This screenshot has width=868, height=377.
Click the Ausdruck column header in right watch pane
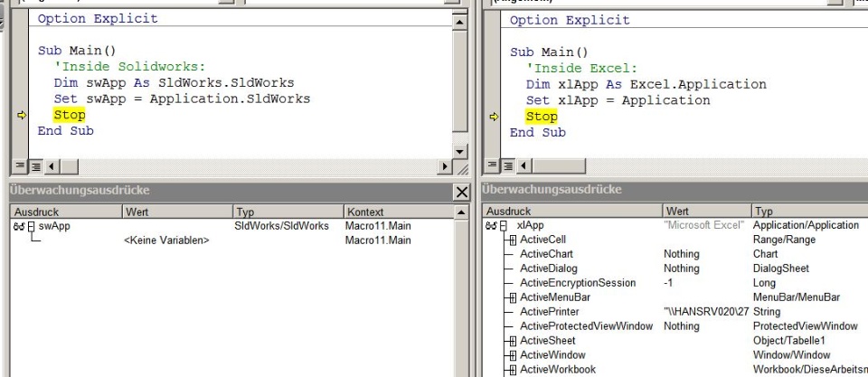tap(573, 211)
